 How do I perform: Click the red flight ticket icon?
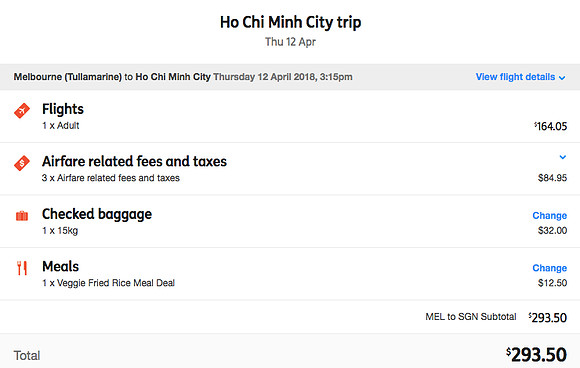pyautogui.click(x=22, y=111)
